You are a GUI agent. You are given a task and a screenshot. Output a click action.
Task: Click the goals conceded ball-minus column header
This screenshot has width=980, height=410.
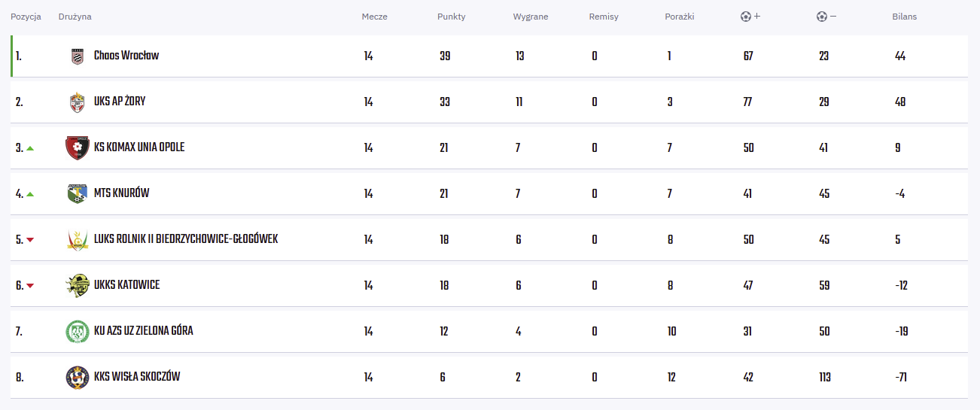coord(826,17)
